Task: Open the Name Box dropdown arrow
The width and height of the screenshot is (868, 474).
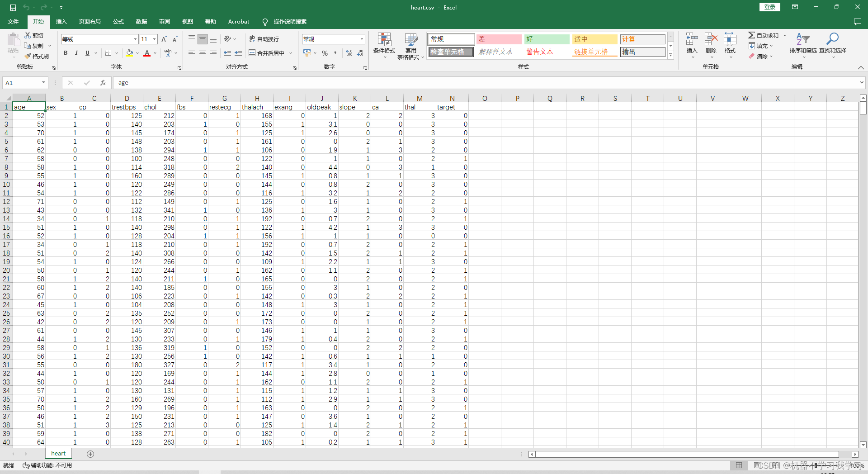Action: (x=43, y=83)
